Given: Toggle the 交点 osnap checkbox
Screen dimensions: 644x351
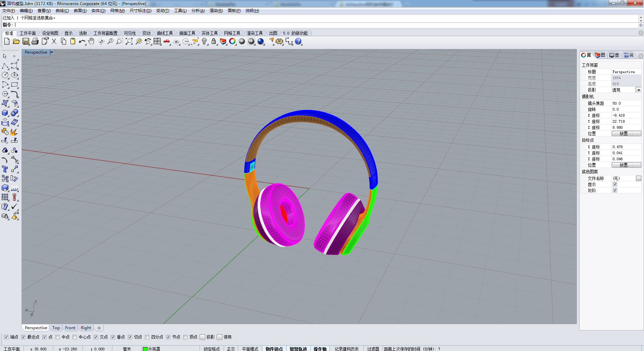Looking at the screenshot, I should pyautogui.click(x=96, y=337).
